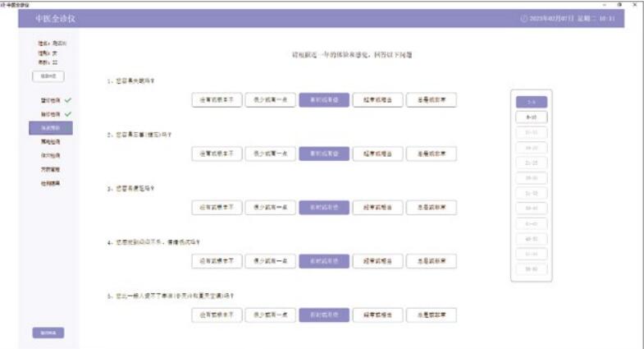Close the 中医全诊仪 window

click(634, 5)
